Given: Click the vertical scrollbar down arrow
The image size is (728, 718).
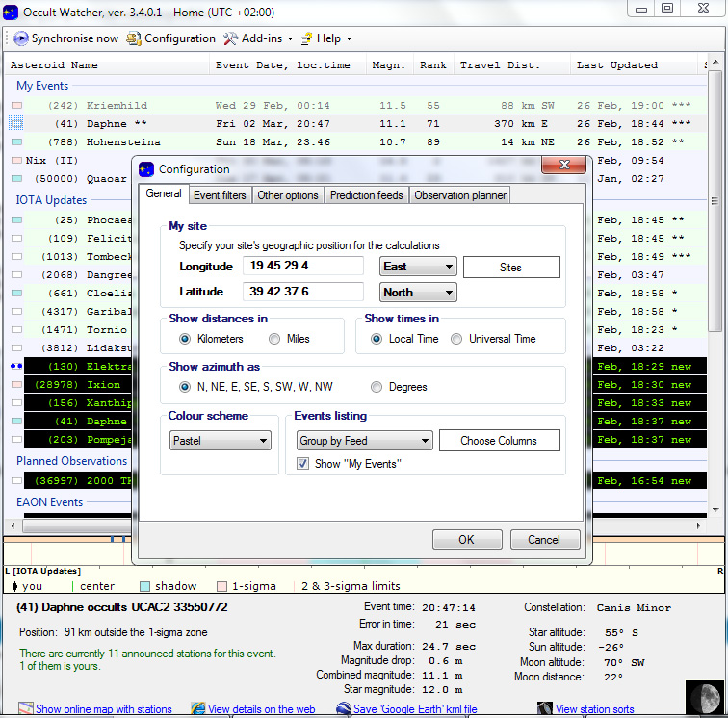Looking at the screenshot, I should (x=715, y=510).
